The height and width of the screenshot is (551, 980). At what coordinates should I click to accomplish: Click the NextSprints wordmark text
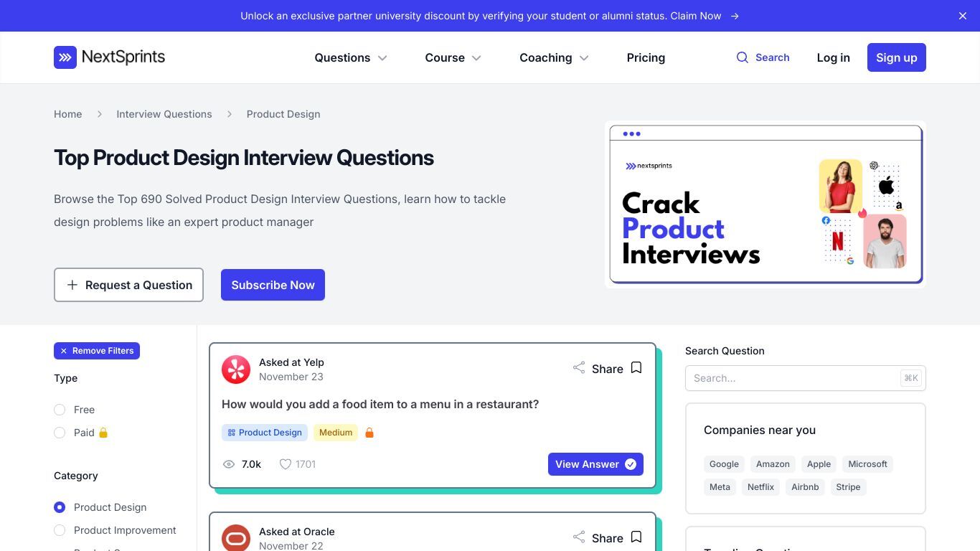[x=123, y=57]
